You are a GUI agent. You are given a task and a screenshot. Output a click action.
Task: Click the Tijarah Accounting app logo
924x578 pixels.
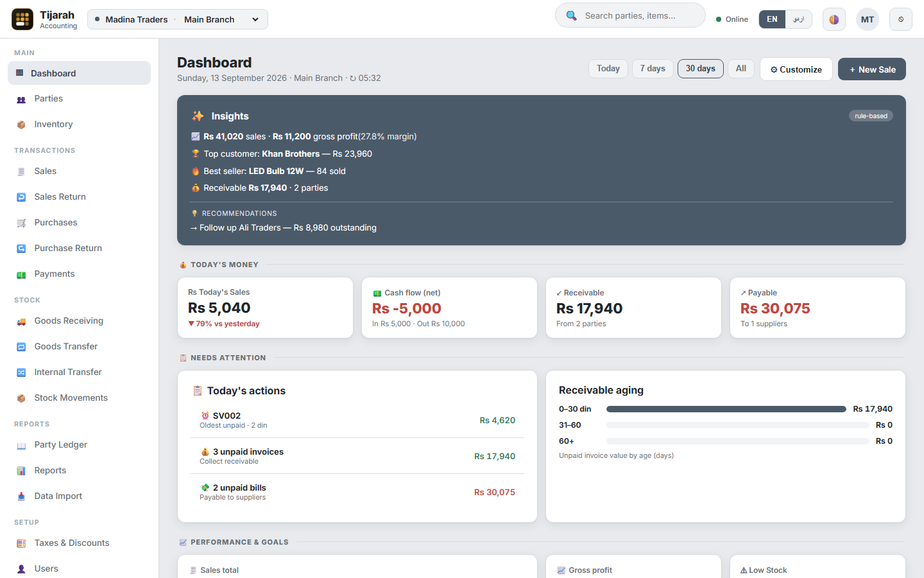[22, 19]
